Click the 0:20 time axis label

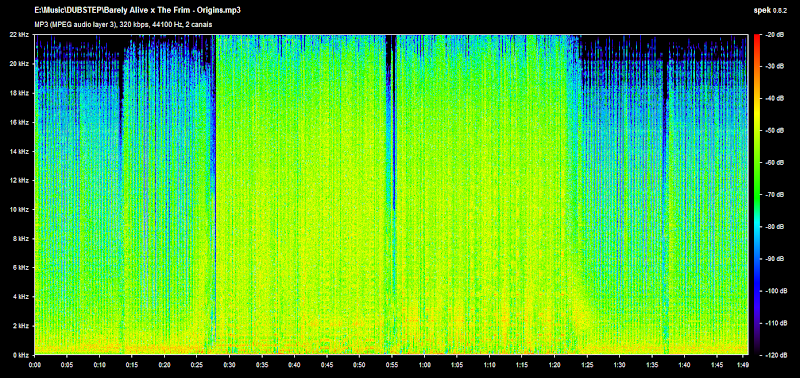click(x=164, y=365)
